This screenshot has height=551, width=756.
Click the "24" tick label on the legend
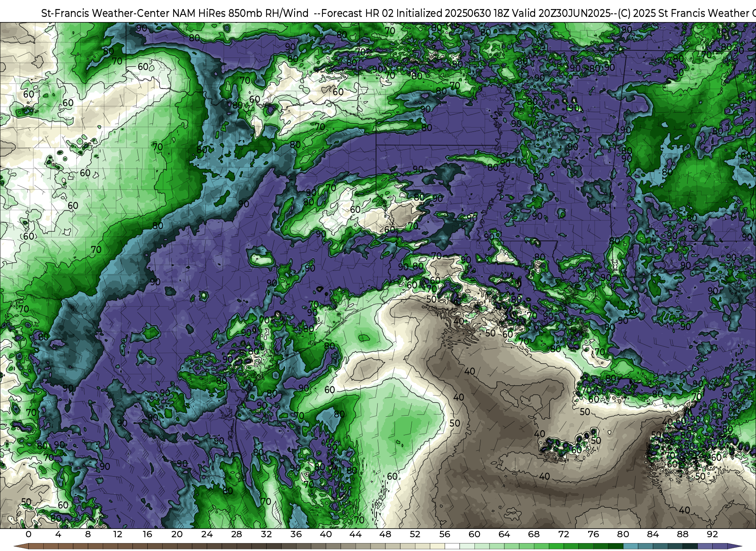[207, 534]
